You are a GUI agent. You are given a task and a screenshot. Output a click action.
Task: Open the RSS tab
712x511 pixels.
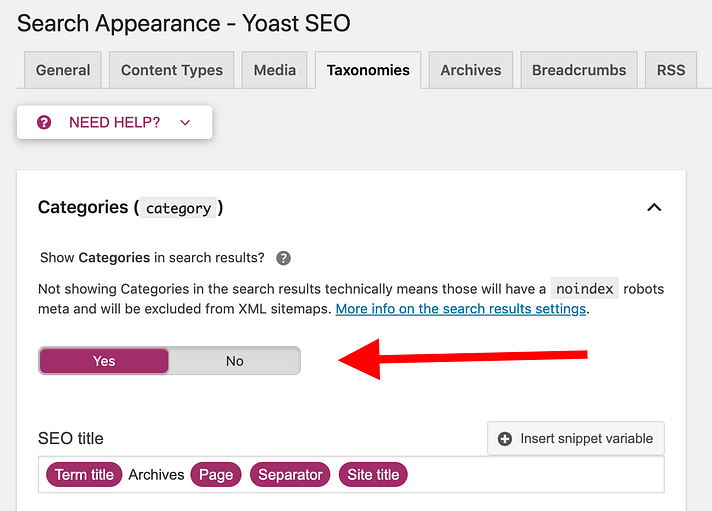671,70
